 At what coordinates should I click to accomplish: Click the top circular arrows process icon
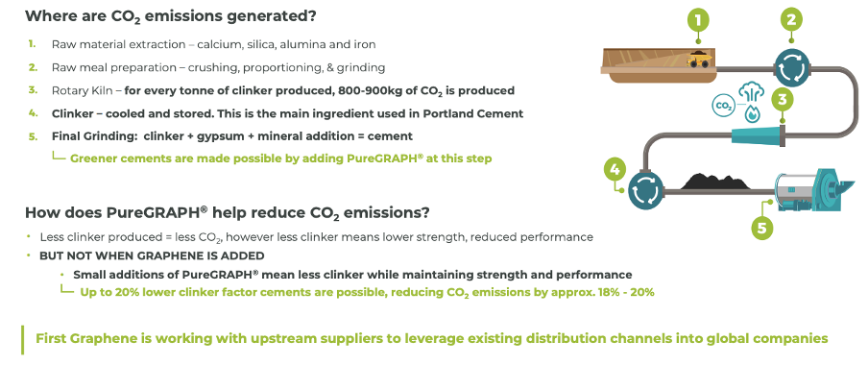[x=791, y=68]
